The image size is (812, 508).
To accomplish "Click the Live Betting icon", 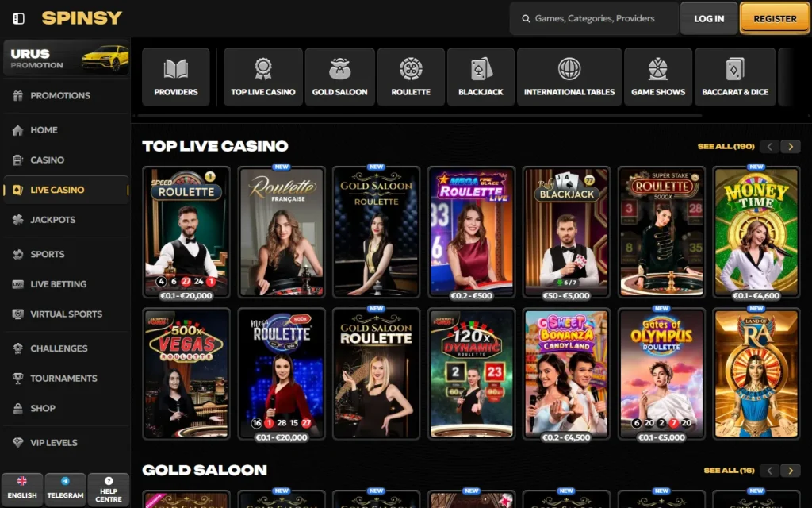I will [x=18, y=284].
